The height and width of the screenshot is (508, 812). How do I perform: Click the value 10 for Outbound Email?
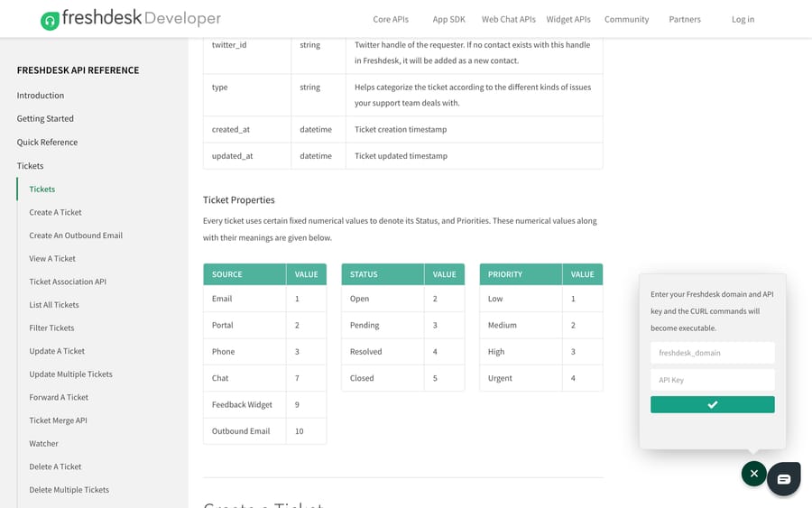coord(300,431)
